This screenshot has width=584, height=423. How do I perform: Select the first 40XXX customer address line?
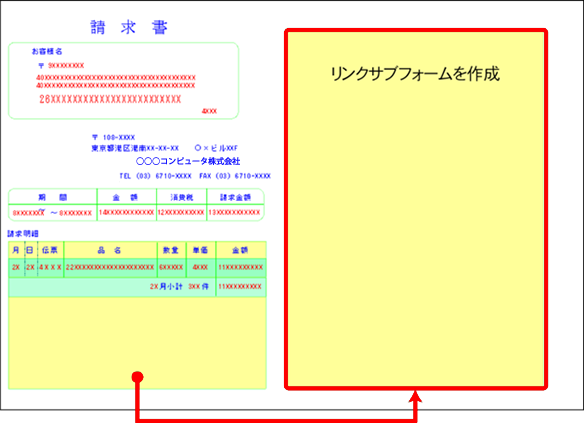pos(116,77)
